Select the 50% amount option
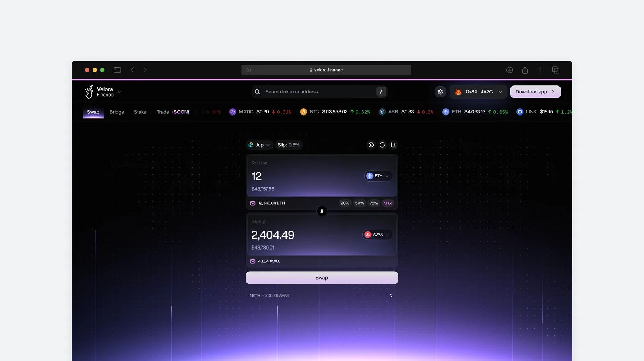This screenshot has height=361, width=644. (x=359, y=203)
